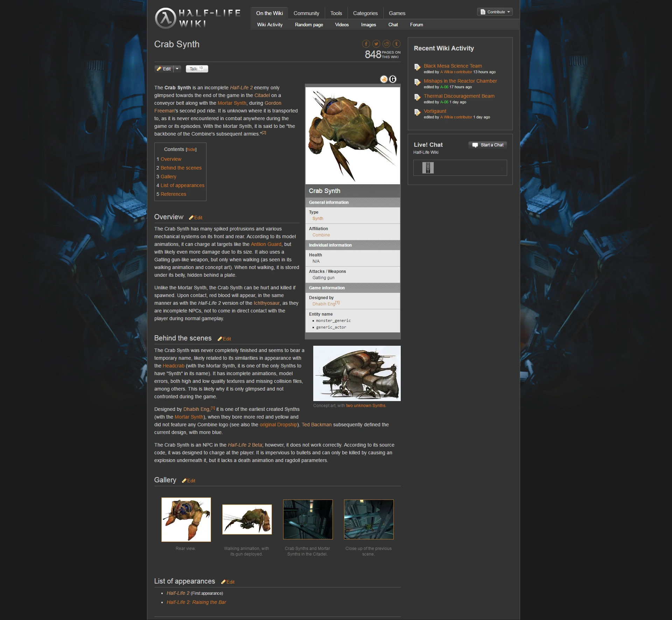Open the Community menu
This screenshot has width=672, height=620.
(x=306, y=13)
